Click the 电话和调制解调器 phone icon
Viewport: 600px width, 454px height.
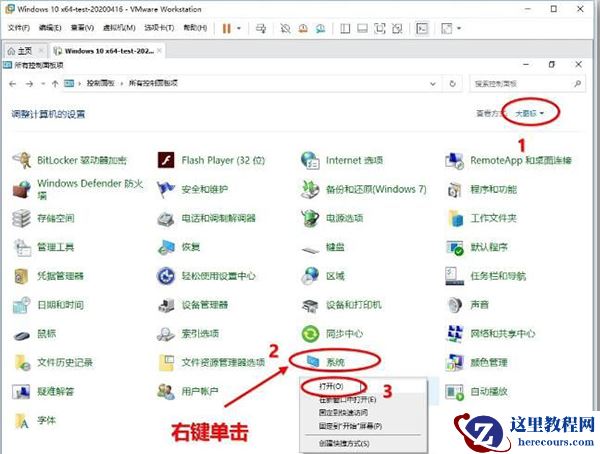[x=166, y=218]
